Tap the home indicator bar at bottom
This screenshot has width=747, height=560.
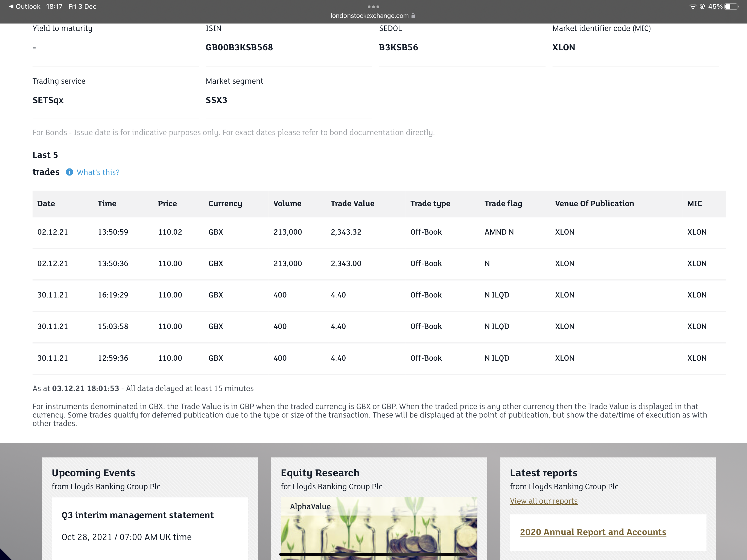(373, 554)
